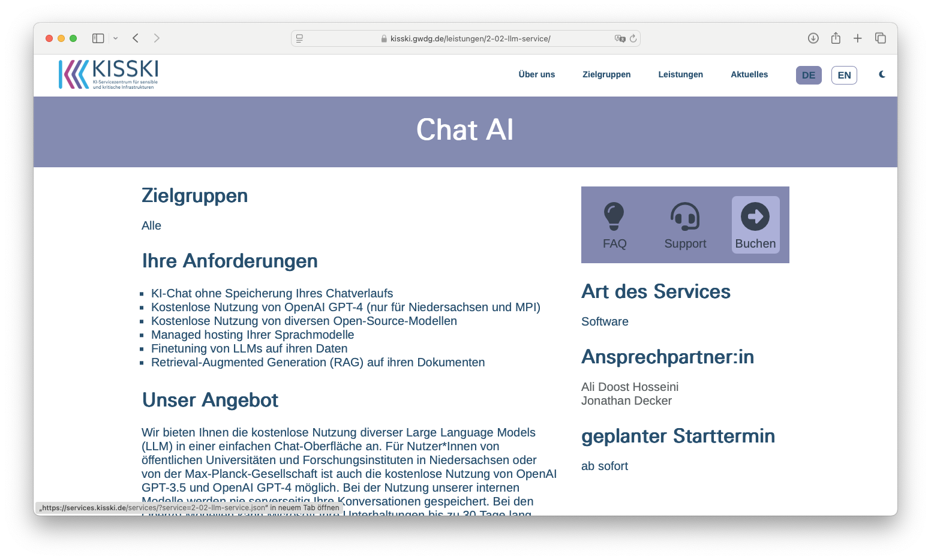Image resolution: width=931 pixels, height=560 pixels.
Task: Open Safari's downloads icon
Action: (813, 38)
